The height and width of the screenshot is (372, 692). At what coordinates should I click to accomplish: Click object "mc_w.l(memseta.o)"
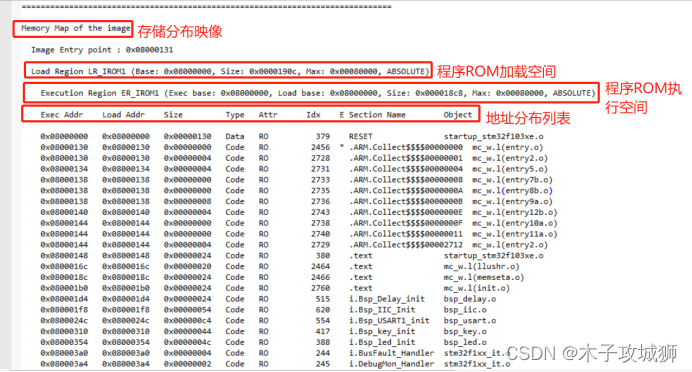click(484, 277)
